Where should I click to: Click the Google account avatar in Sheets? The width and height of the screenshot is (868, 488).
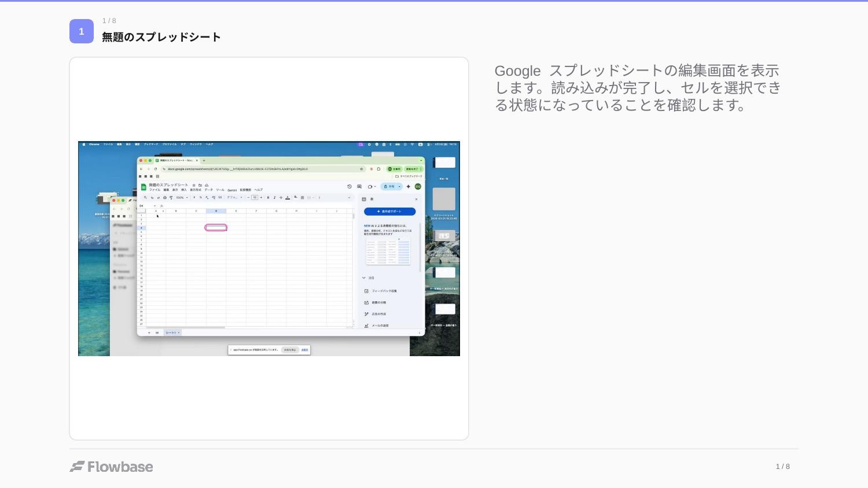(x=418, y=187)
